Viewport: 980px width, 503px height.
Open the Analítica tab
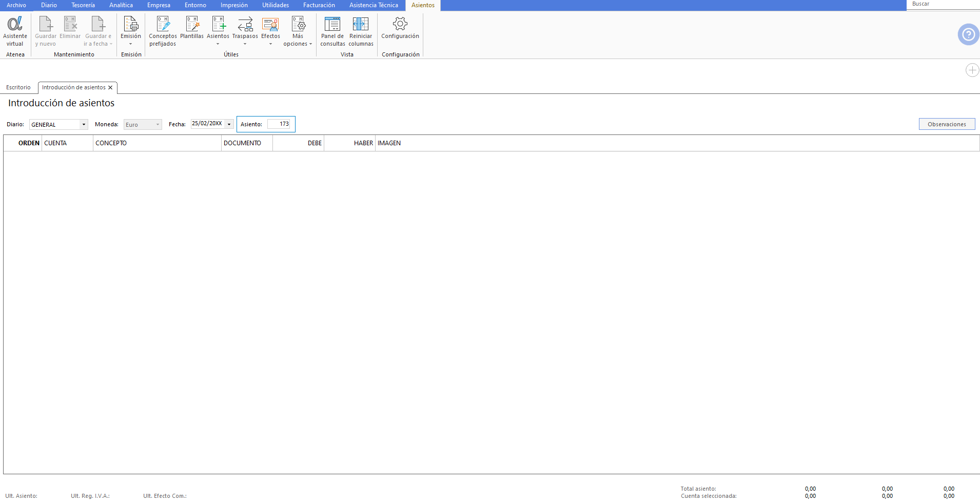121,5
